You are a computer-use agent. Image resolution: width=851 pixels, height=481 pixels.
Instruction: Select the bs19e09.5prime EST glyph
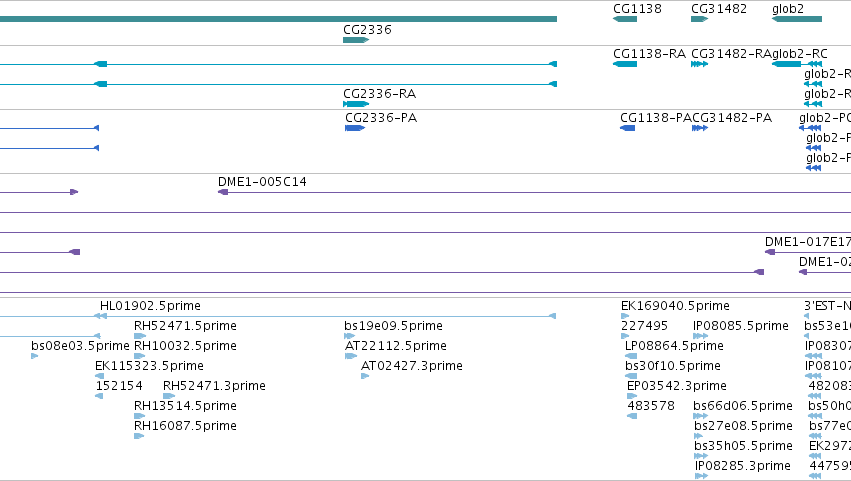click(x=349, y=336)
